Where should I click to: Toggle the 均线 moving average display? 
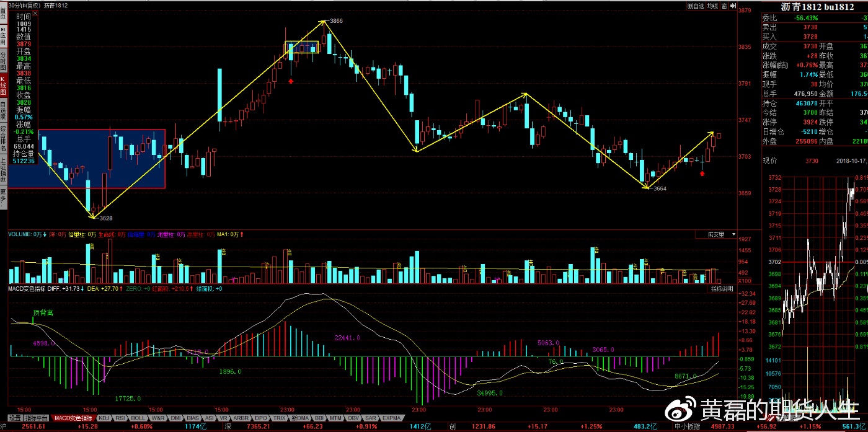pyautogui.click(x=712, y=6)
